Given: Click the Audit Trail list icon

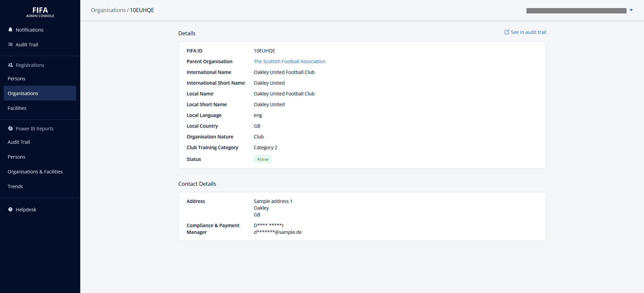Looking at the screenshot, I should [x=10, y=44].
